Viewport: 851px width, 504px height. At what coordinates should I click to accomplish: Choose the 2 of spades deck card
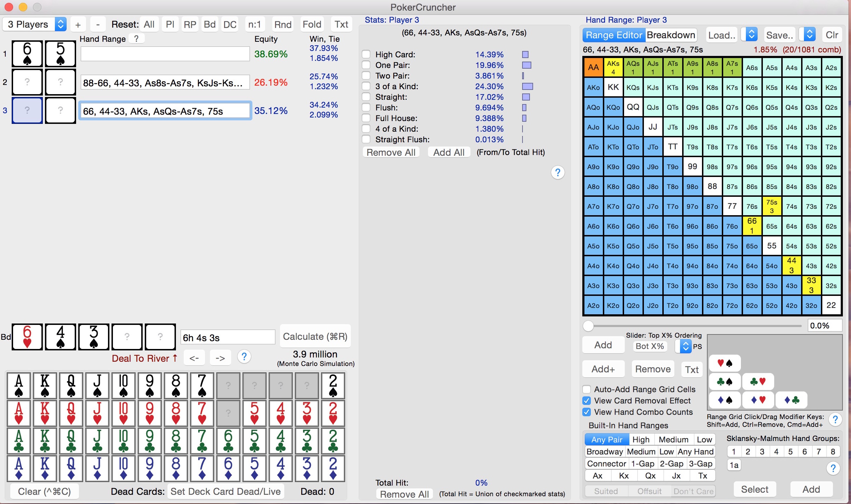333,385
